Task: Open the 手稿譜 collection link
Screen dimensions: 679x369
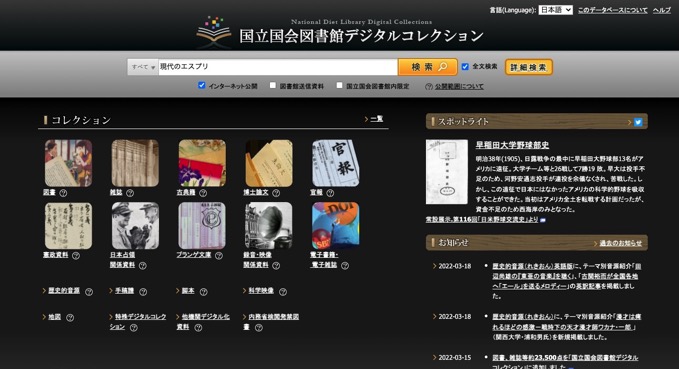Action: click(124, 291)
